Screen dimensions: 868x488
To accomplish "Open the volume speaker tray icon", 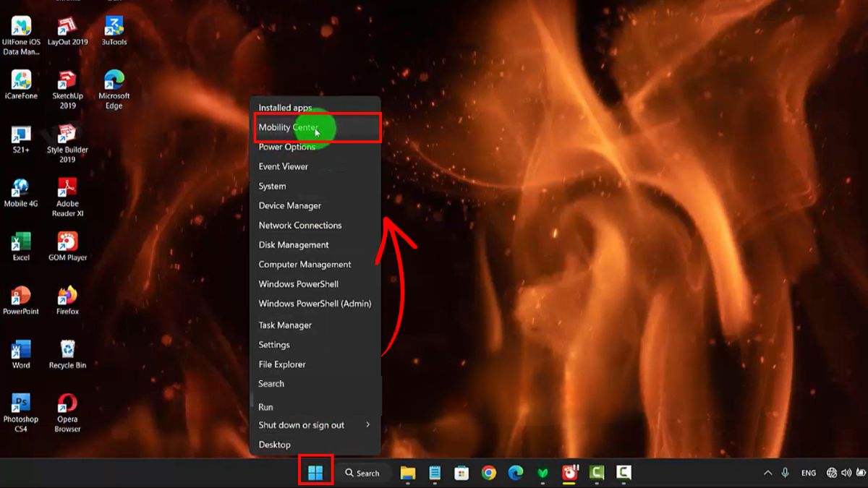I will 846,473.
